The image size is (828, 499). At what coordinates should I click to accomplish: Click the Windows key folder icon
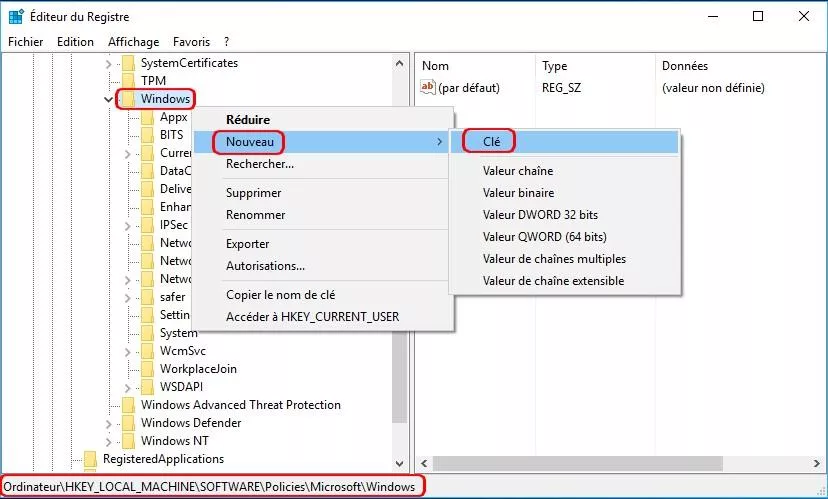(128, 99)
